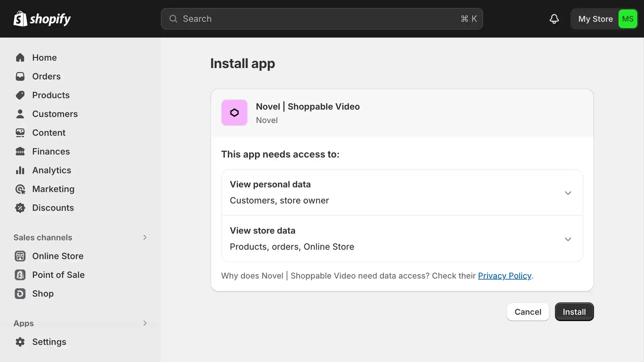Open My Store account menu

click(605, 18)
